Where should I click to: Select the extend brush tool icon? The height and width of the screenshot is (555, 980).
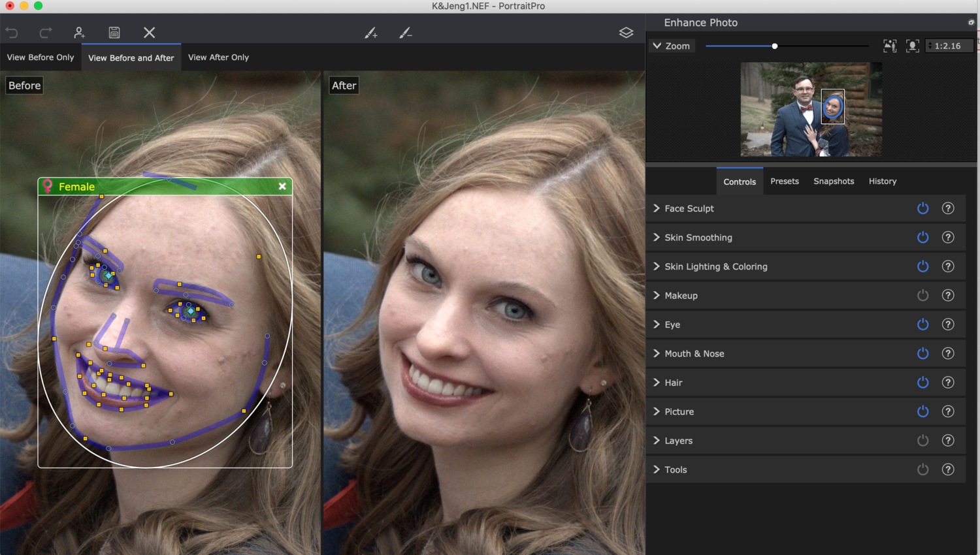[x=370, y=32]
